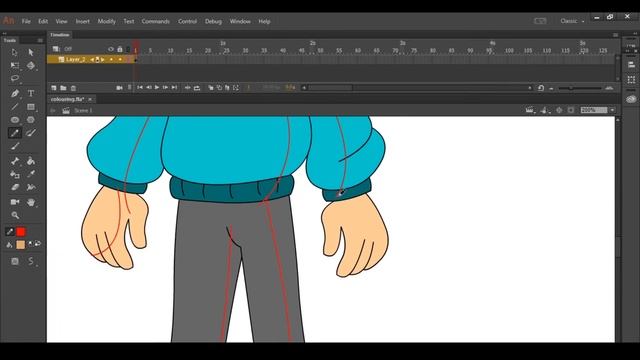Toggle show/hide all layers eye icon

(x=111, y=49)
